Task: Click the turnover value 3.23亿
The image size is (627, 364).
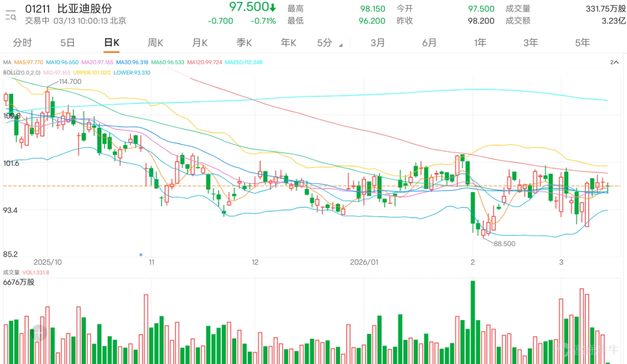Action: pyautogui.click(x=613, y=21)
